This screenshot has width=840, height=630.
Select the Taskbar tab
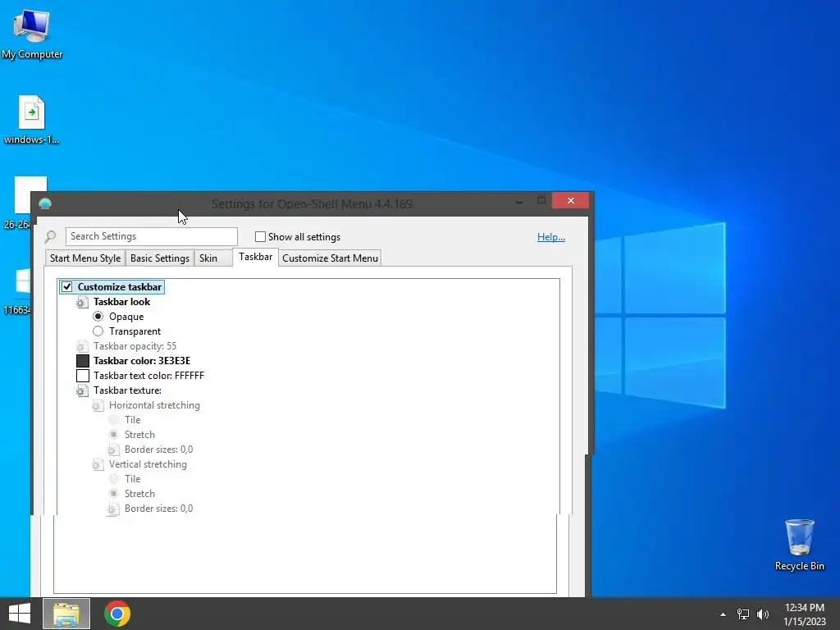tap(256, 257)
